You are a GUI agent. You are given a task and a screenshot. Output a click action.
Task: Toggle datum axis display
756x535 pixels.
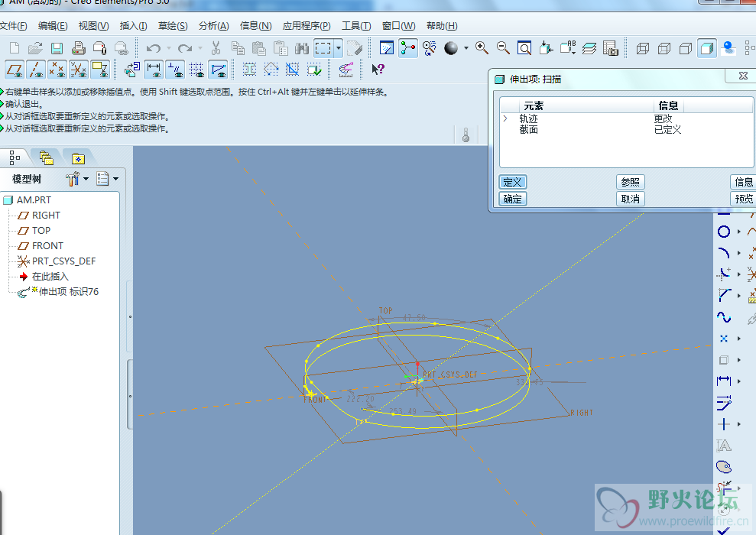click(x=36, y=70)
